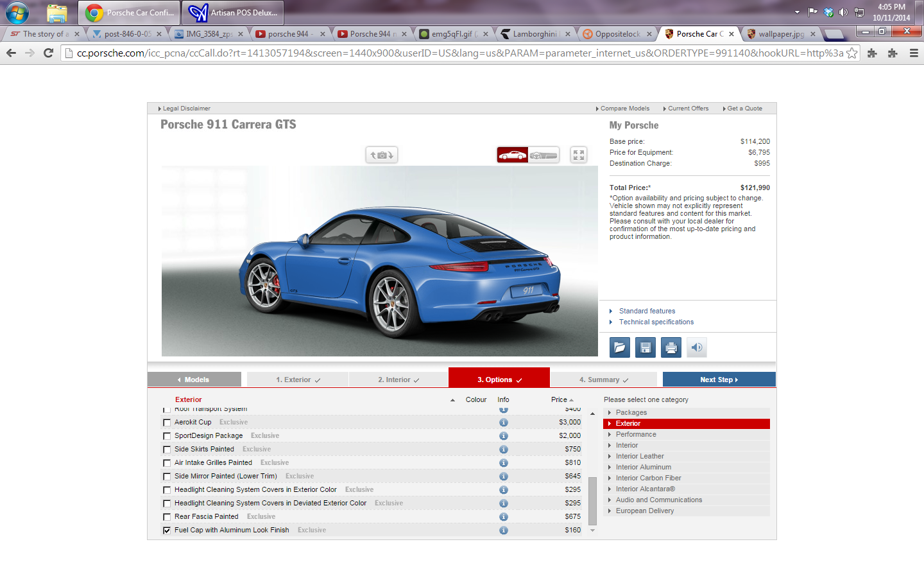Open info icon for Side Skirts Painted
This screenshot has width=924, height=578.
tap(504, 450)
